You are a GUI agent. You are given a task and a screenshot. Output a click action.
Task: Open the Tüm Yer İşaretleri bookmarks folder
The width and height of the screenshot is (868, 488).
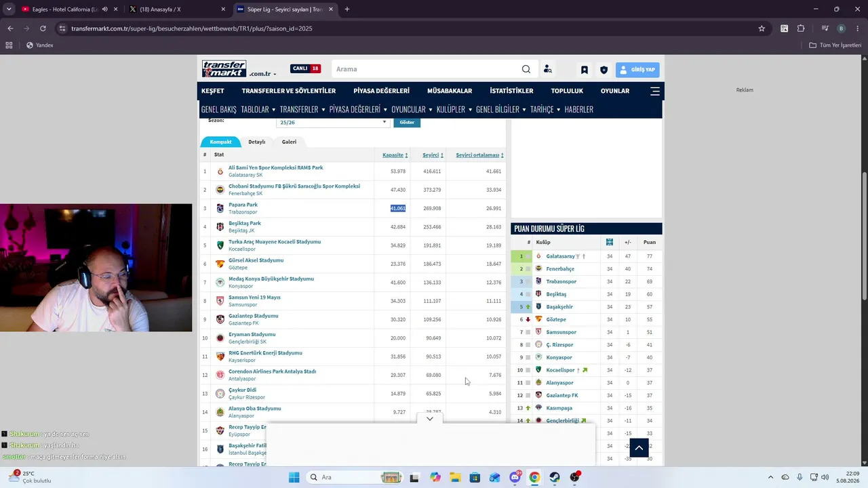click(835, 45)
